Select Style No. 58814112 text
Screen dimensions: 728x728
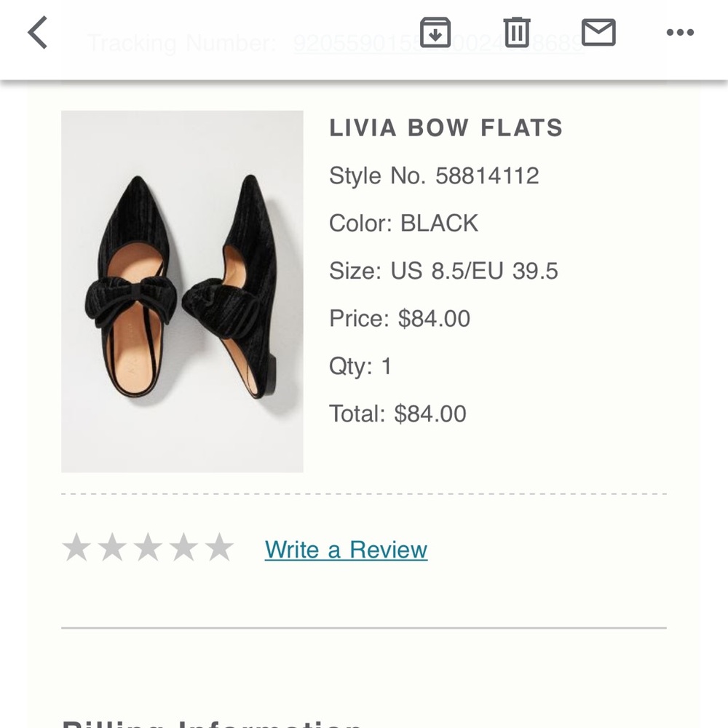click(435, 175)
